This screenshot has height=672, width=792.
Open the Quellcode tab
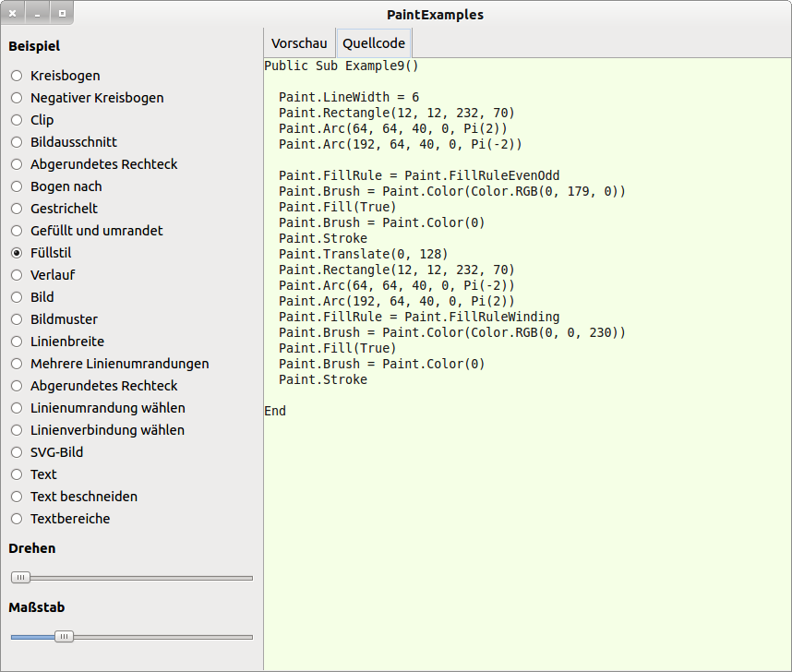coord(374,43)
